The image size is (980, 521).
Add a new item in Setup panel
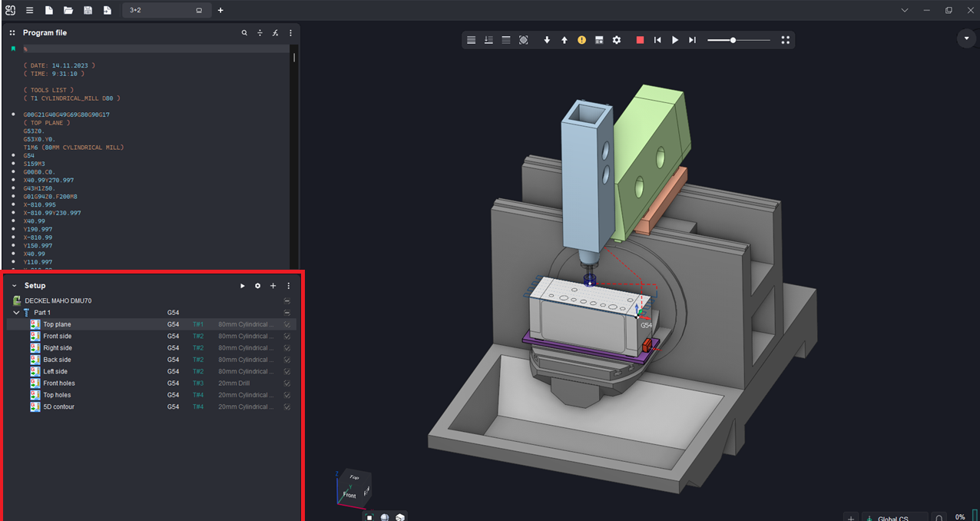point(273,286)
